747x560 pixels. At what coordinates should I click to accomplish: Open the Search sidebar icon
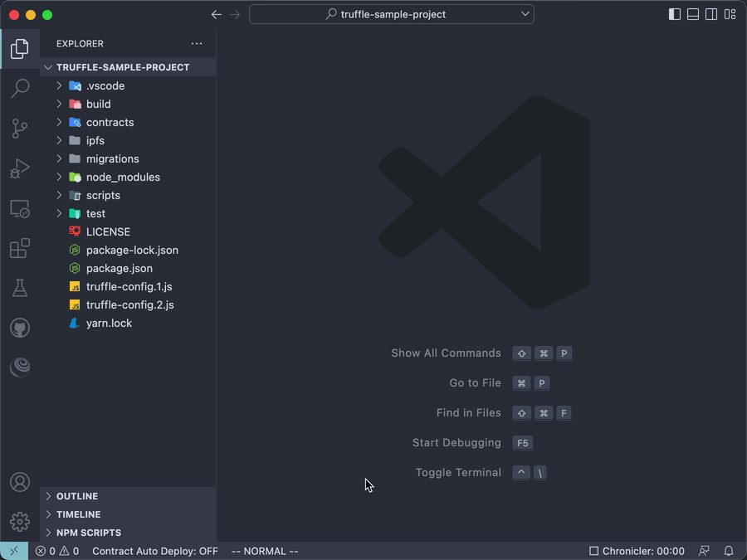[x=20, y=89]
